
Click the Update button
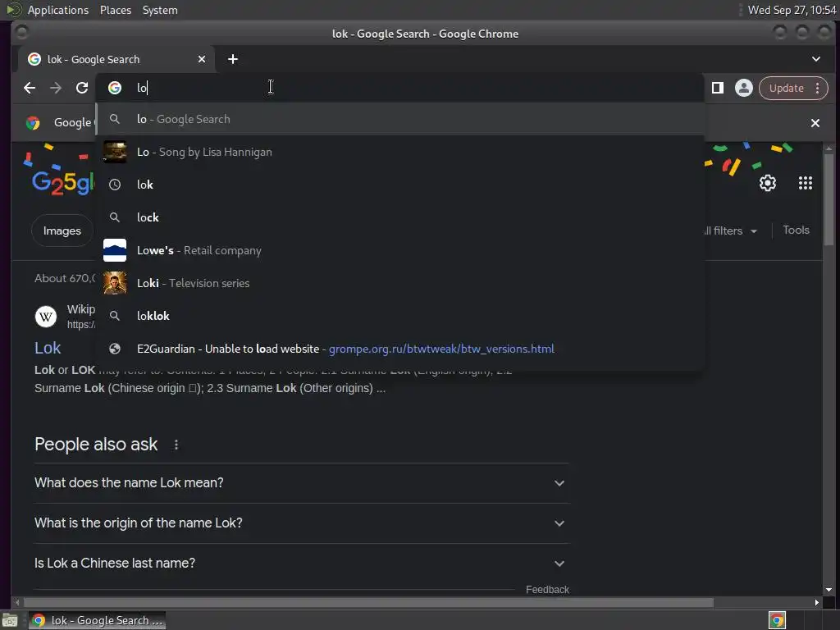point(786,88)
